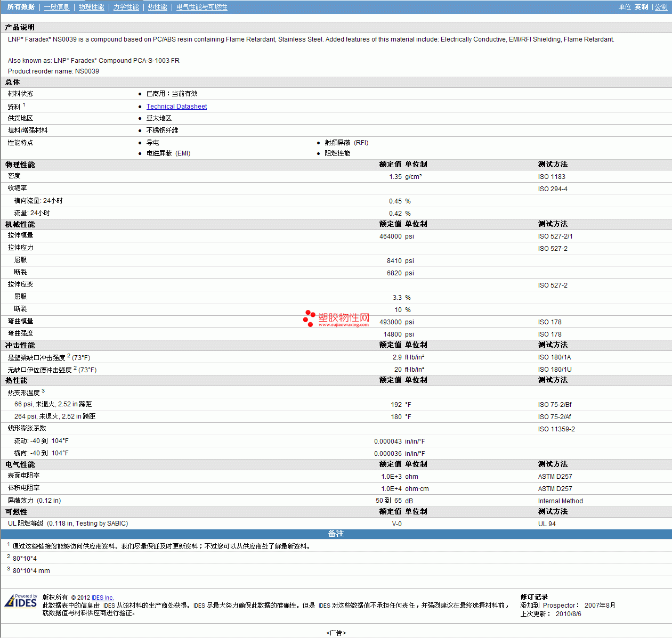672x638 pixels.
Task: Click the 0.000036 transverse expansion value
Action: tap(388, 454)
